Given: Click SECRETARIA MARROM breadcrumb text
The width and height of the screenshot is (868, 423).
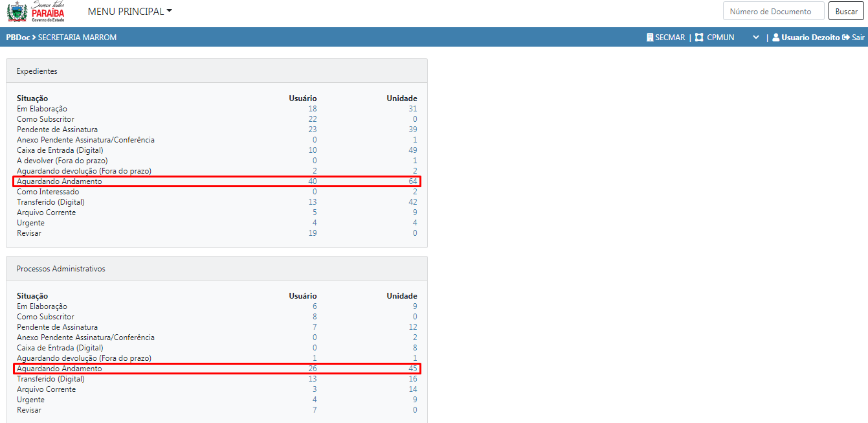Looking at the screenshot, I should tap(77, 38).
